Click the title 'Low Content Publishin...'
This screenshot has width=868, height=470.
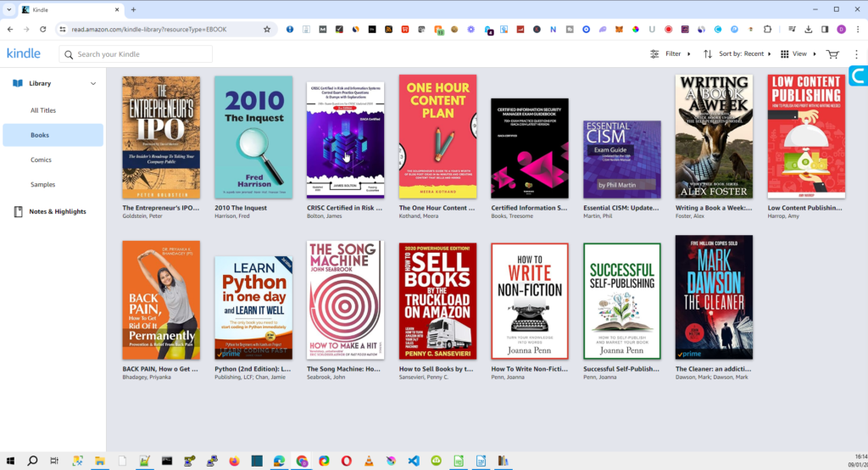click(x=805, y=208)
